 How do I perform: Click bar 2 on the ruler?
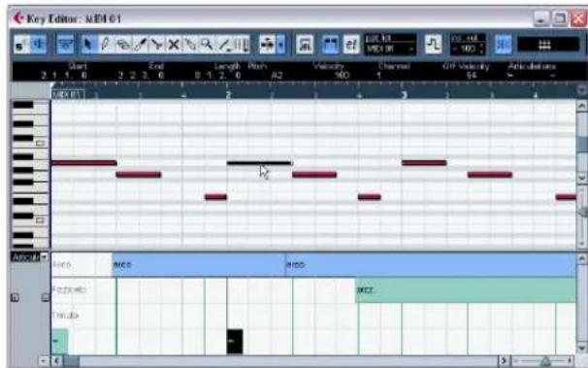[228, 94]
